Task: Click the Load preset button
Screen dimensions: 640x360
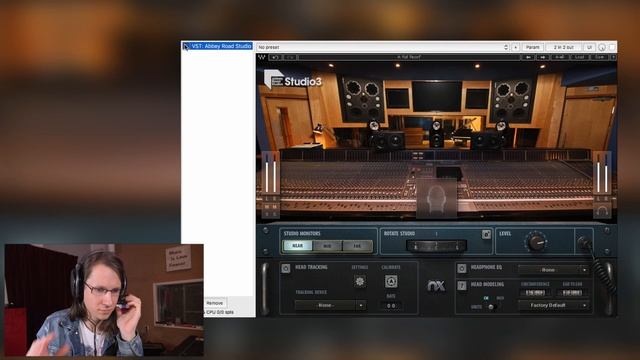Action: click(x=580, y=58)
